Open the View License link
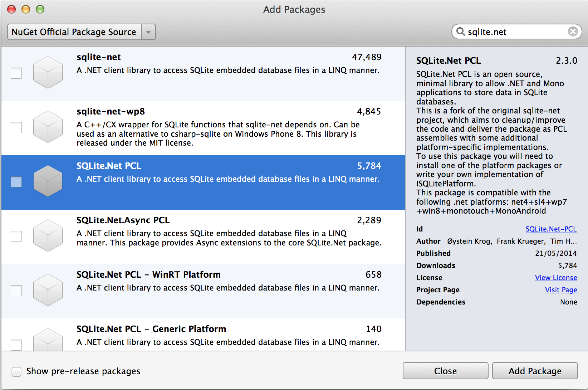 pos(556,278)
